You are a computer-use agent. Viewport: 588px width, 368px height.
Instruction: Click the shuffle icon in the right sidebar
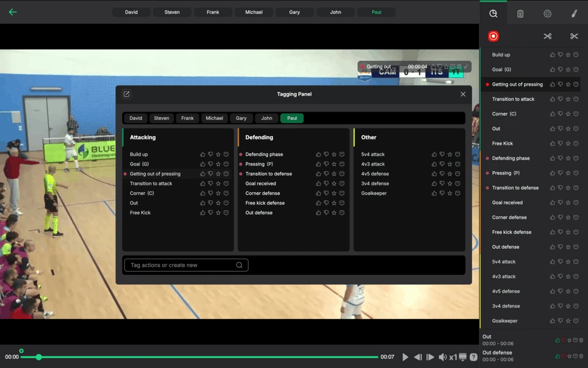[x=548, y=36]
